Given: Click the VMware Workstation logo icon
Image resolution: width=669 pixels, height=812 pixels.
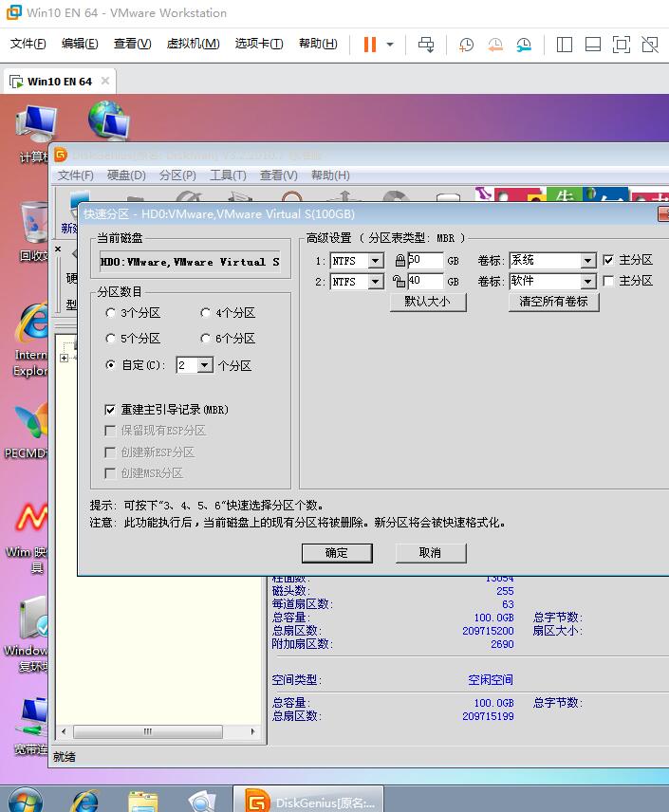Looking at the screenshot, I should coord(13,12).
